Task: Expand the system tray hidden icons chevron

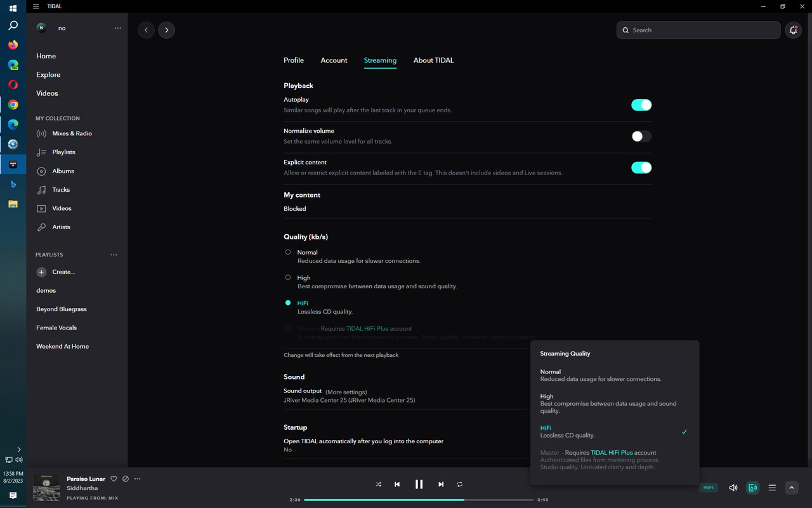Action: tap(18, 449)
